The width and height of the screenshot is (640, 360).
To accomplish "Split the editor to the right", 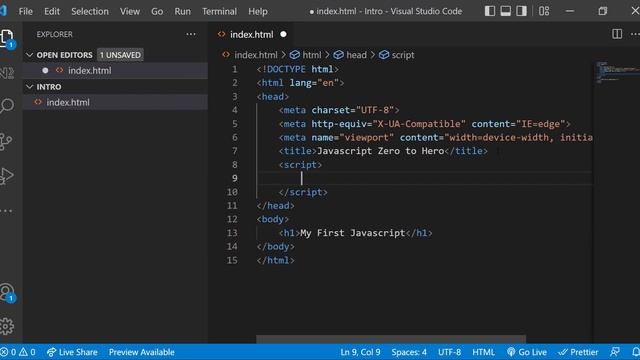I will pyautogui.click(x=617, y=34).
